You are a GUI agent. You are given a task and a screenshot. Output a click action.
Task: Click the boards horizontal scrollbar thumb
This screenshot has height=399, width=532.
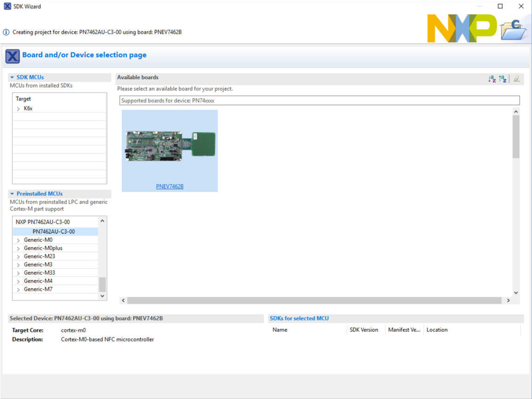click(314, 301)
